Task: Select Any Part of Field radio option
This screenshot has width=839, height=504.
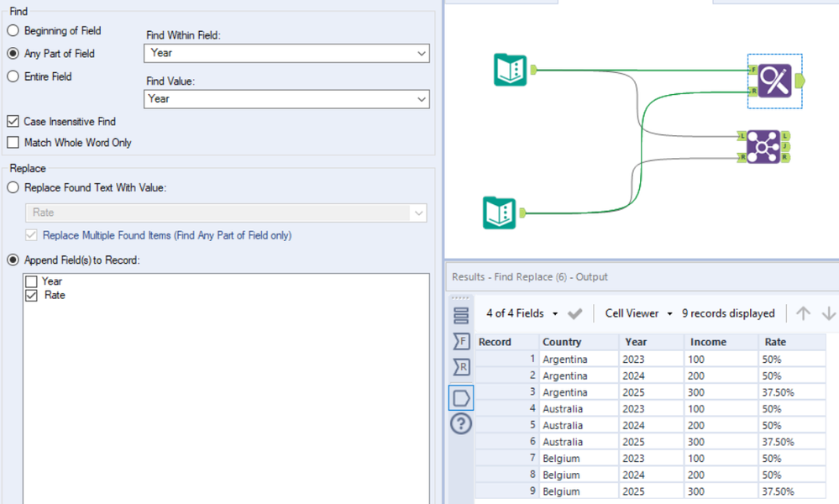Action: click(13, 54)
